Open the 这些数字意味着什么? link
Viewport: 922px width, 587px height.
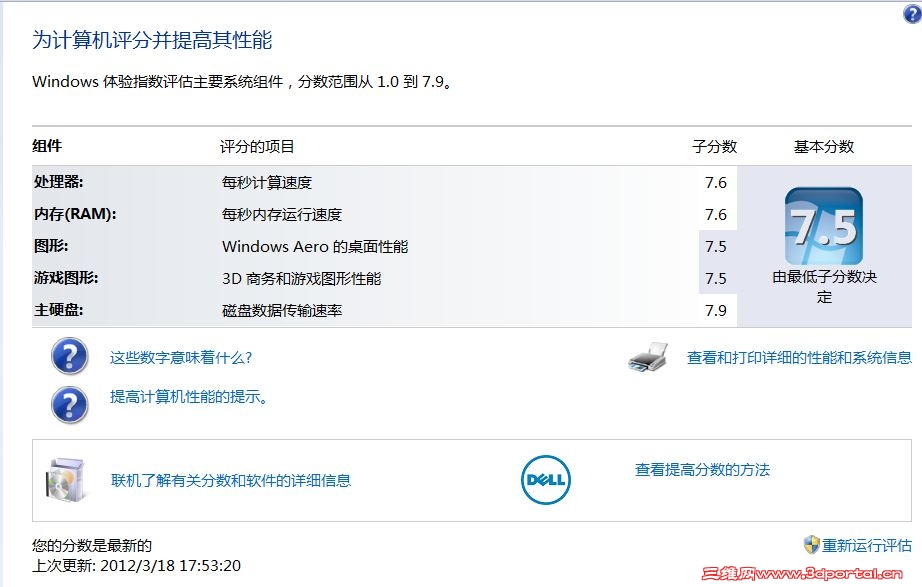click(180, 357)
